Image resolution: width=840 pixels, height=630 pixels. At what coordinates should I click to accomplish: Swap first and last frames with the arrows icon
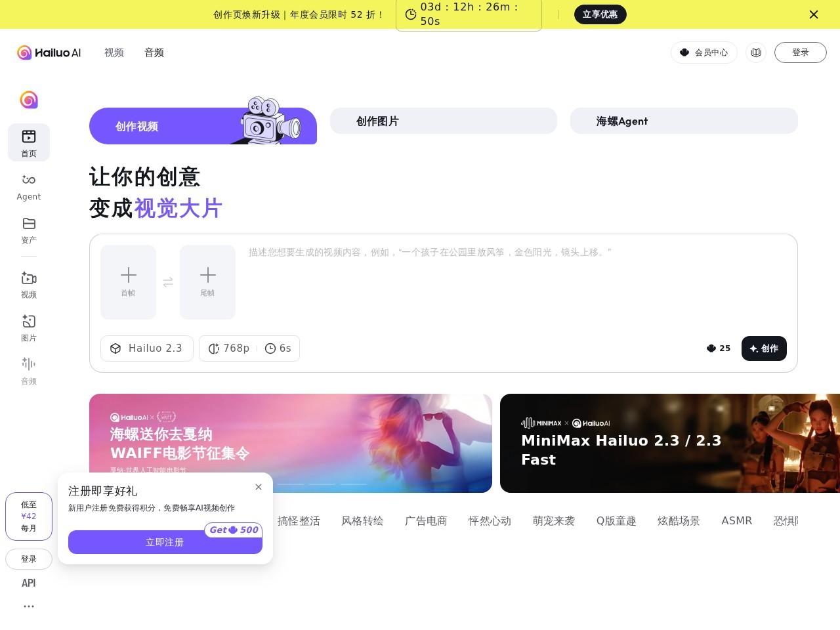point(168,282)
